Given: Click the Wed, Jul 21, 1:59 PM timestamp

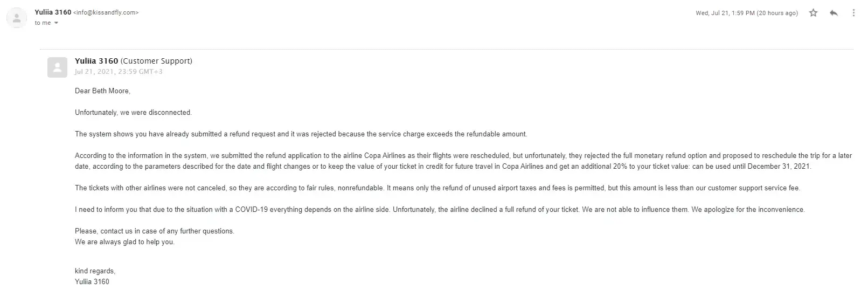Looking at the screenshot, I should pos(746,13).
